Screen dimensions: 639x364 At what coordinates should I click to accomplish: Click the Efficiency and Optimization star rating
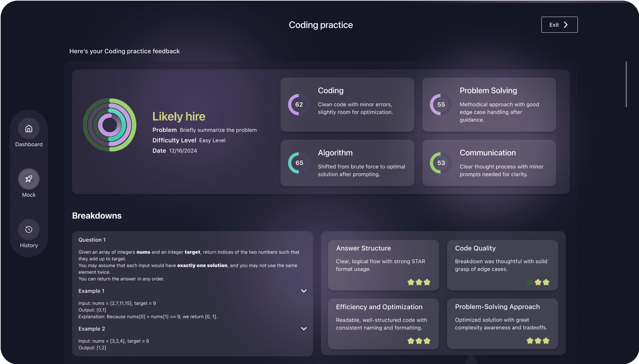tap(419, 341)
